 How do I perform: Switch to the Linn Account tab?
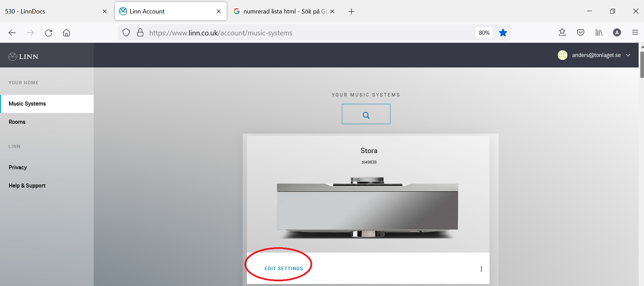171,12
